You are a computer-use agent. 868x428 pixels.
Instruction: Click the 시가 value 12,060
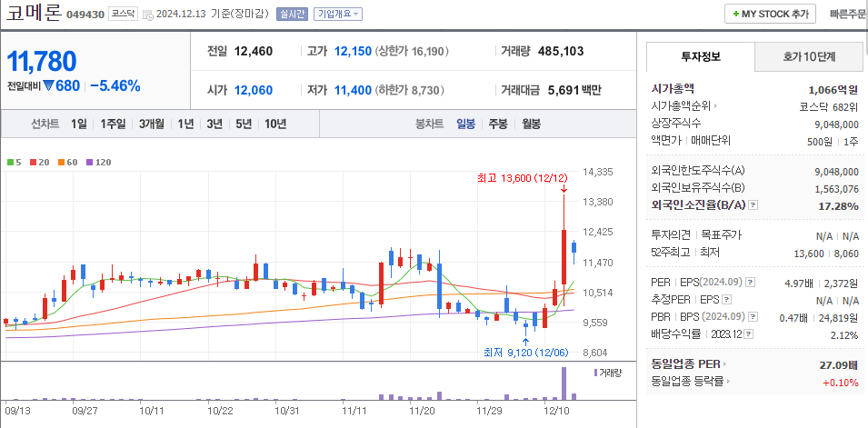[x=254, y=90]
